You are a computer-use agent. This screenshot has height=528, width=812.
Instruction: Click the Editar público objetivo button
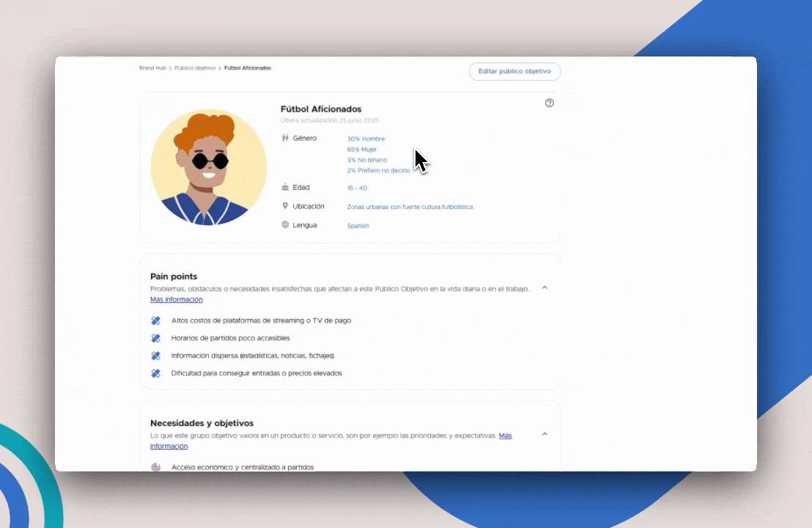point(514,72)
